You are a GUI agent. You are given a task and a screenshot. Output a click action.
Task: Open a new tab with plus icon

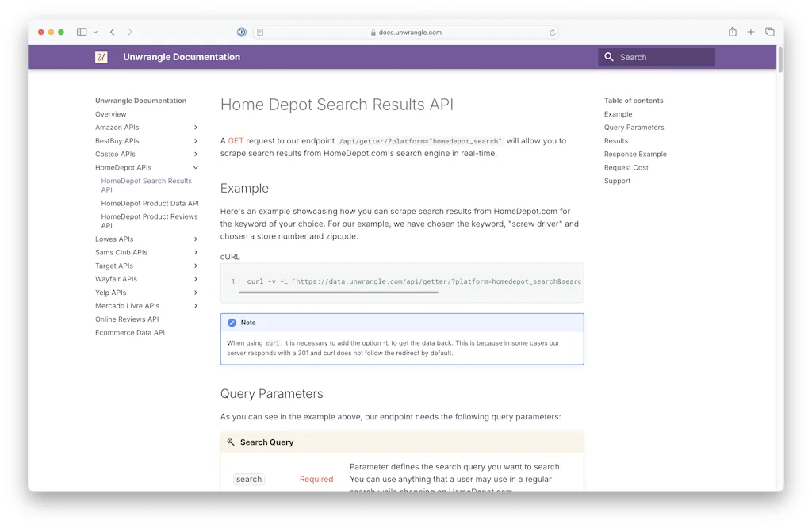(751, 32)
